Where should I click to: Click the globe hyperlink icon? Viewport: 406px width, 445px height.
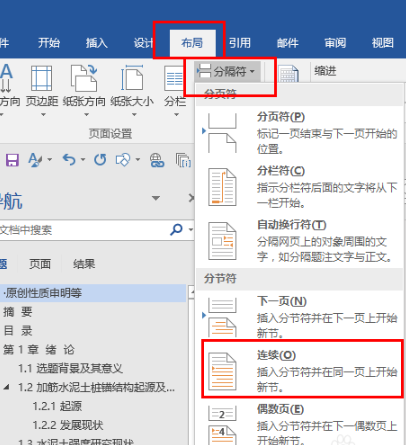tap(157, 160)
